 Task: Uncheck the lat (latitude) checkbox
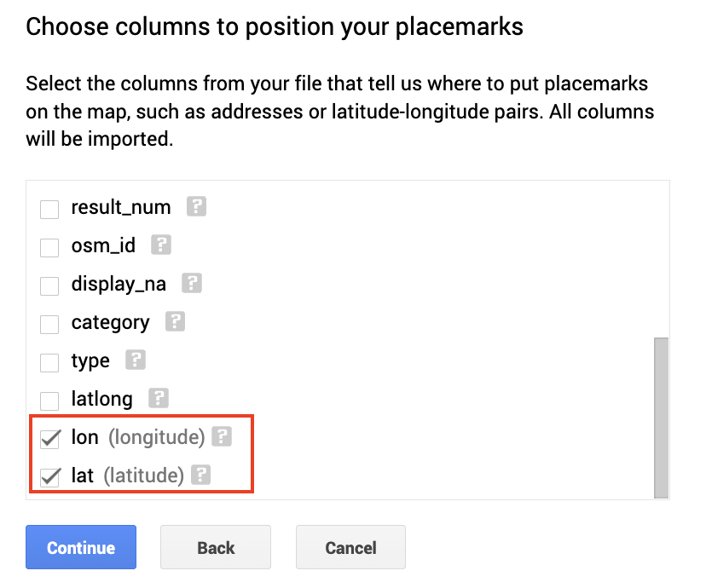(50, 477)
